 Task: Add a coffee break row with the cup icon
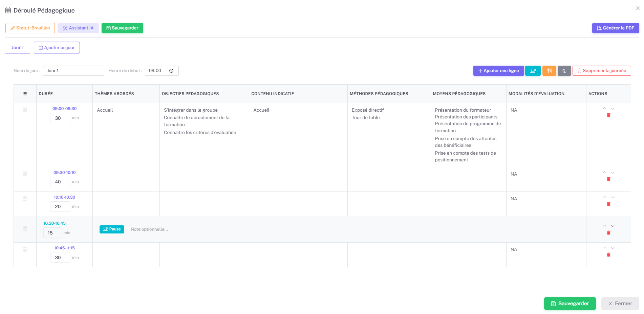pos(533,70)
